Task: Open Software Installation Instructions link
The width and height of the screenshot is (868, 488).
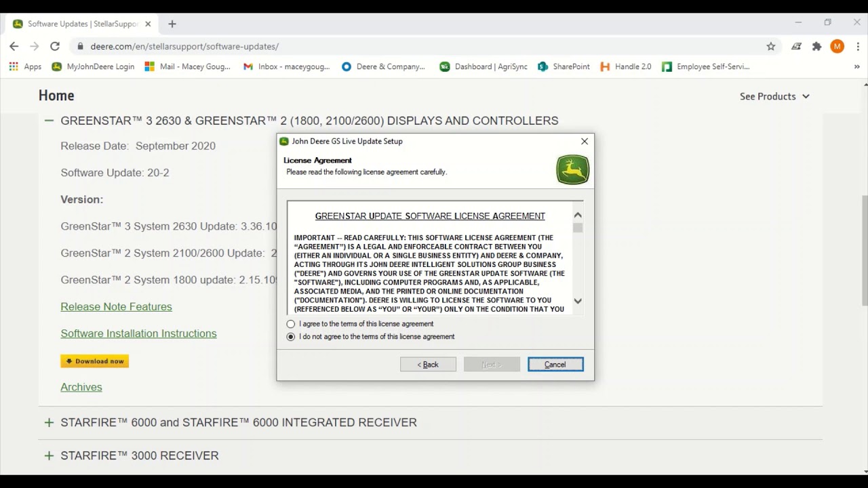Action: point(138,333)
